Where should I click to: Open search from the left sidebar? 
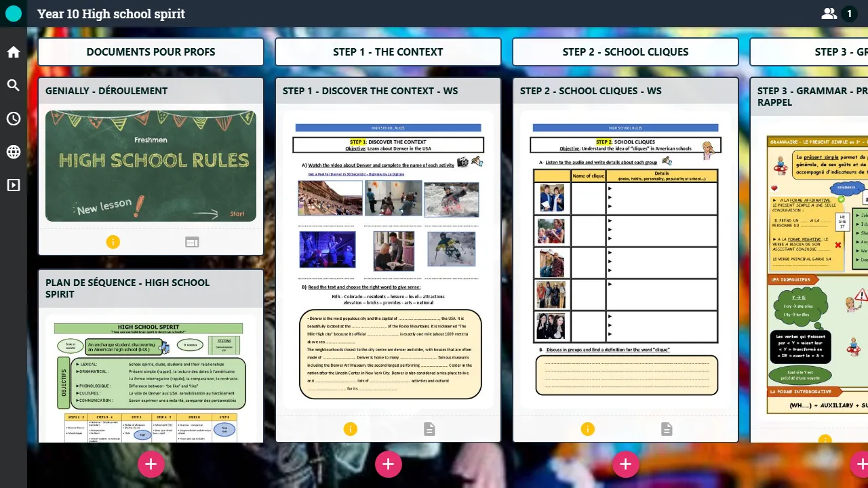(14, 86)
